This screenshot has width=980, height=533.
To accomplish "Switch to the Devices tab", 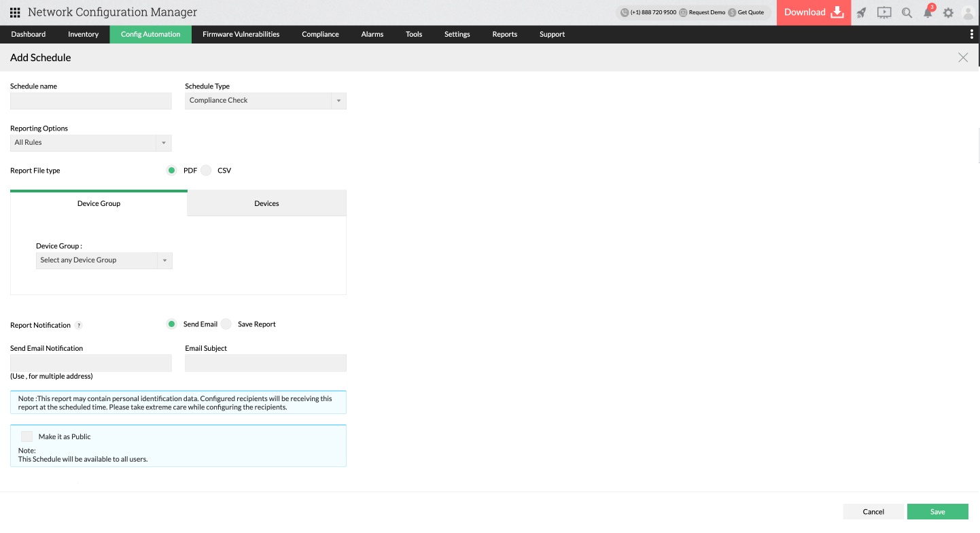I will click(x=266, y=203).
